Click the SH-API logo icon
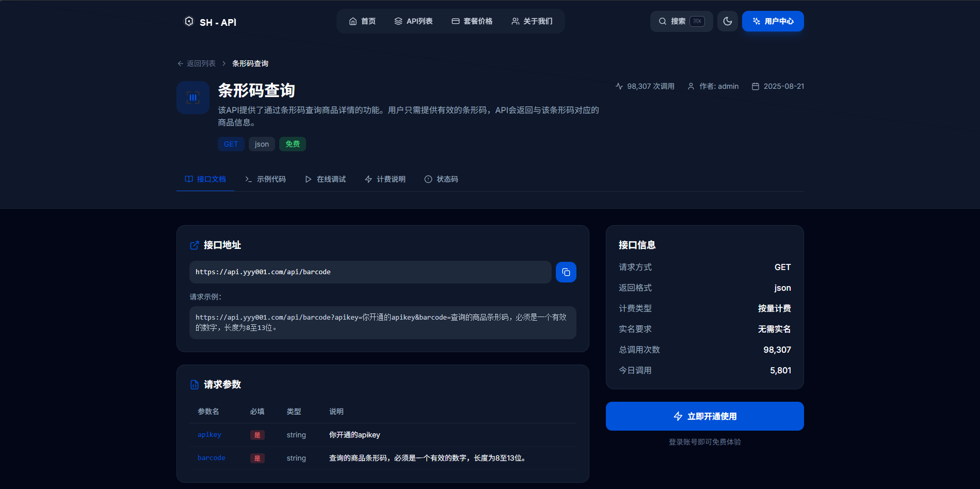The height and width of the screenshot is (489, 980). [x=189, y=21]
